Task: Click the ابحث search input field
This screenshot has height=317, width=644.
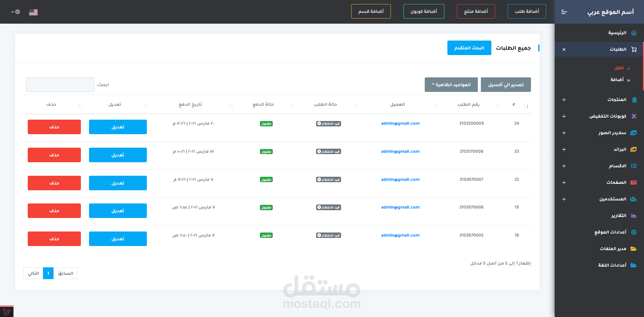Action: pyautogui.click(x=60, y=84)
